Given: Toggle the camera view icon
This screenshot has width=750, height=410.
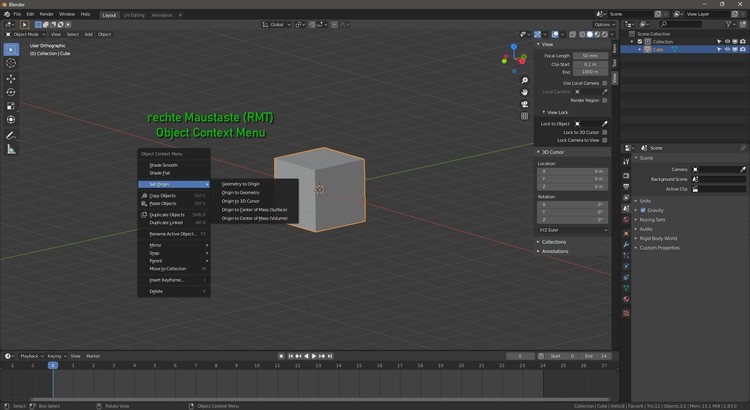Looking at the screenshot, I should point(525,104).
